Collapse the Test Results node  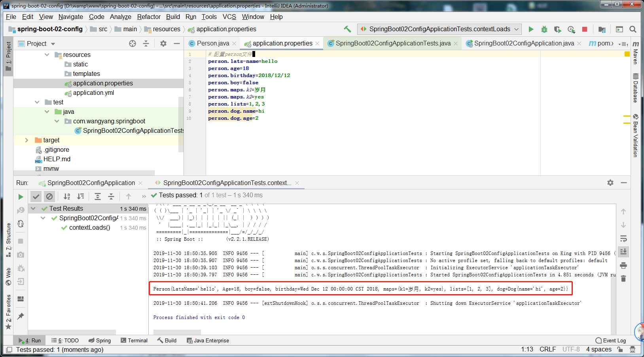coord(33,208)
